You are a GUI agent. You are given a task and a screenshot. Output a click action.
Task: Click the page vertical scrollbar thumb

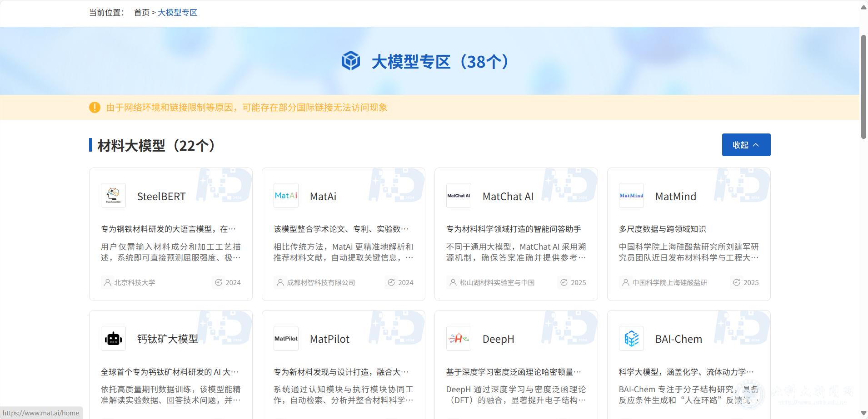tap(863, 86)
